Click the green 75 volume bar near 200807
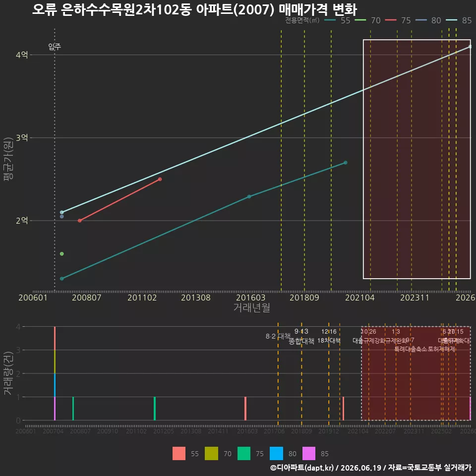The height and width of the screenshot is (476, 476). (x=73, y=409)
